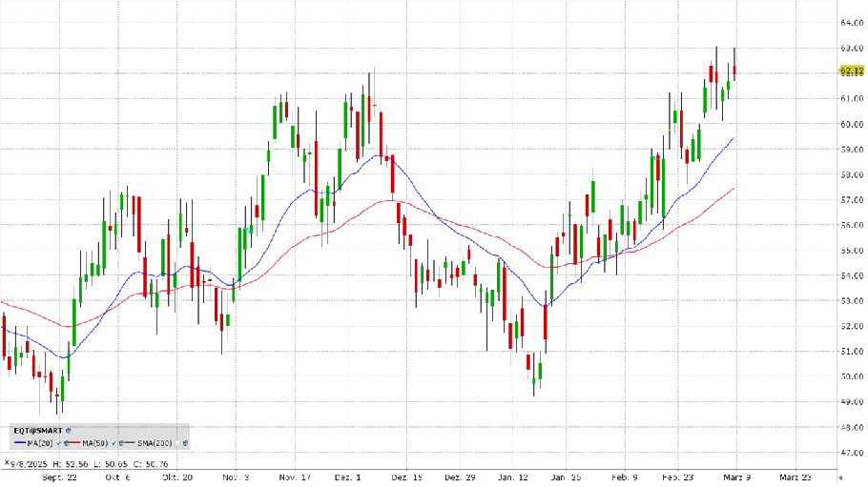Image resolution: width=868 pixels, height=487 pixels.
Task: Open the MA(50) indicator settings icon
Action: [121, 443]
